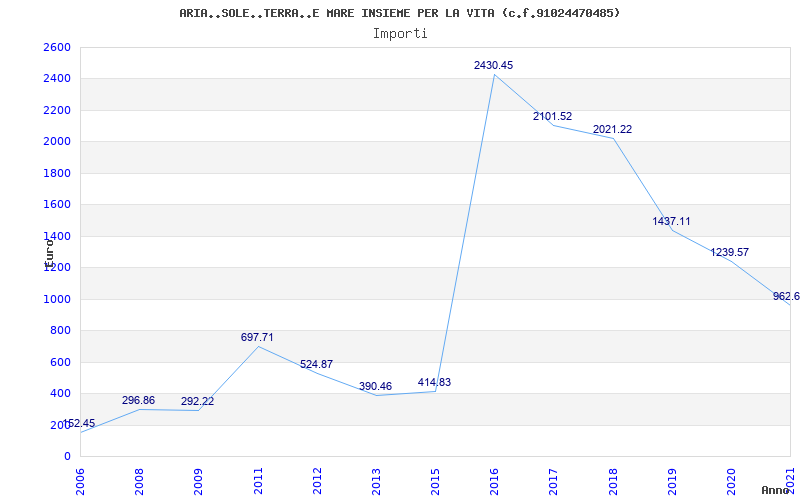Screen dimensions: 800x500
Task: Select the 2101.52 data point label
Action: tap(552, 117)
